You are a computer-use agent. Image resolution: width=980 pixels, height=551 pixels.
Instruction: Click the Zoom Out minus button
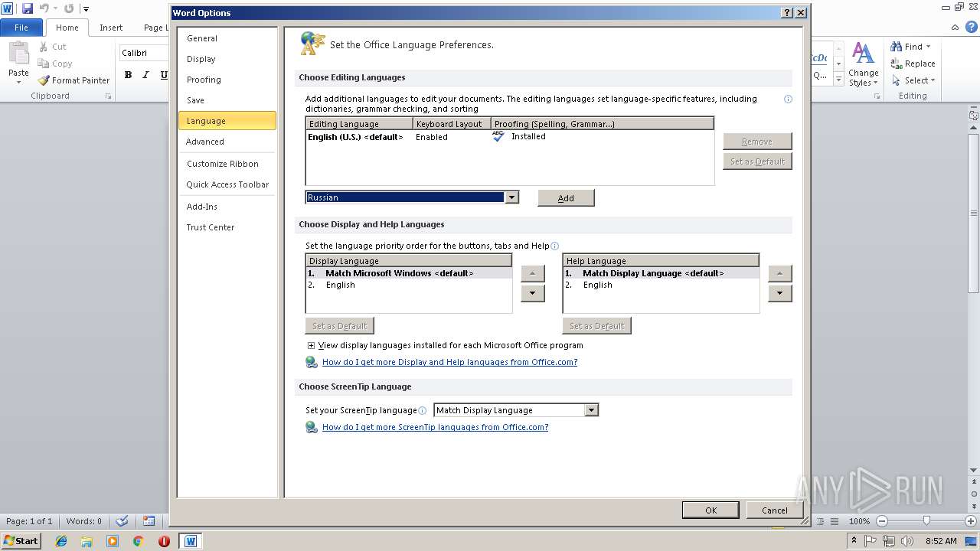[881, 521]
